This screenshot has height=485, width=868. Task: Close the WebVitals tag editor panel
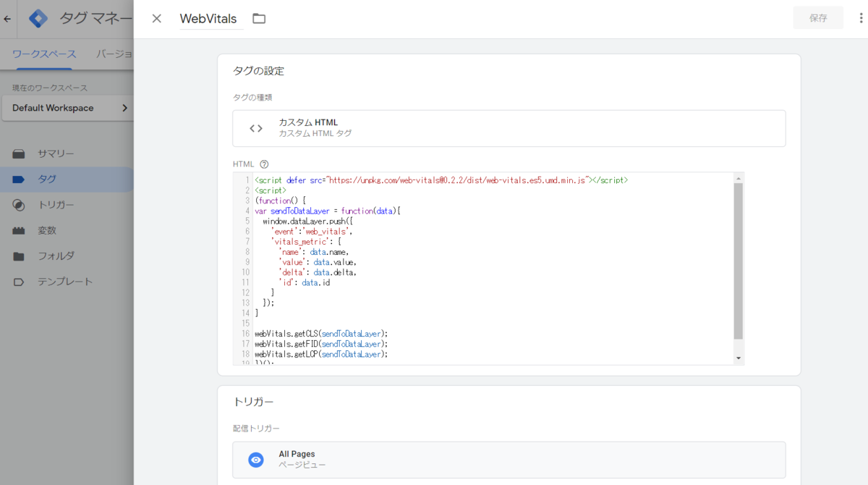[156, 19]
